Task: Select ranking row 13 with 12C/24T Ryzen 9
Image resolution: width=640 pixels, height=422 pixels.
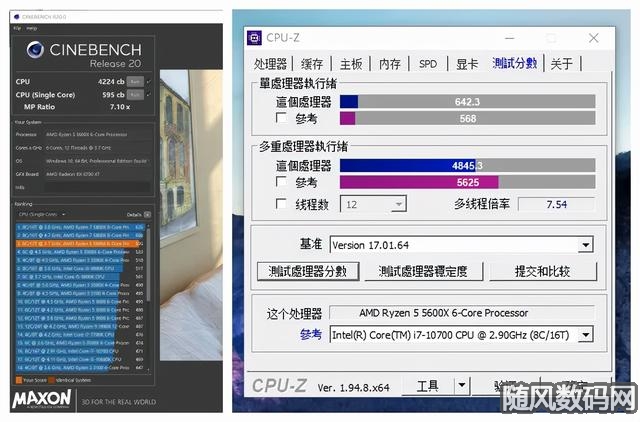Action: tap(80, 326)
